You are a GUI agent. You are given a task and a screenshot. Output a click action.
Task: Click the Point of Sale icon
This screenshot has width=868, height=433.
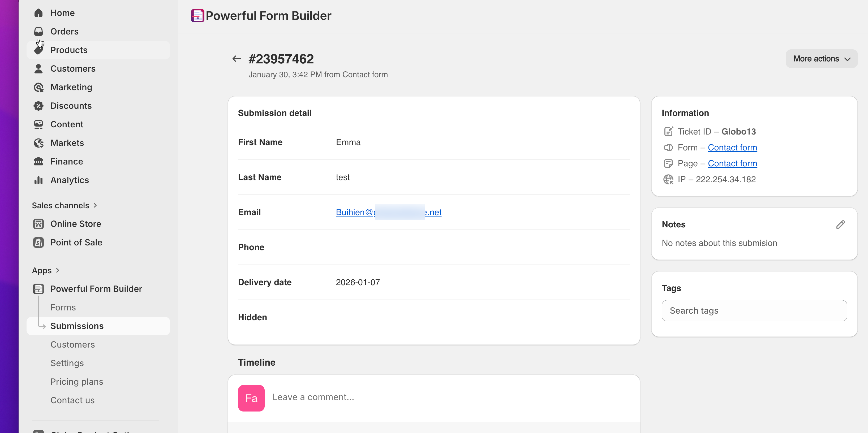pyautogui.click(x=38, y=243)
